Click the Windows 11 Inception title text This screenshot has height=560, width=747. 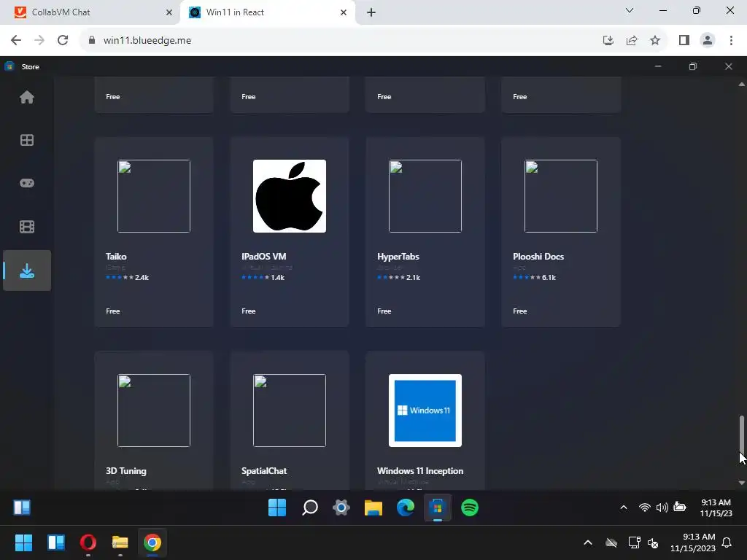tap(420, 471)
